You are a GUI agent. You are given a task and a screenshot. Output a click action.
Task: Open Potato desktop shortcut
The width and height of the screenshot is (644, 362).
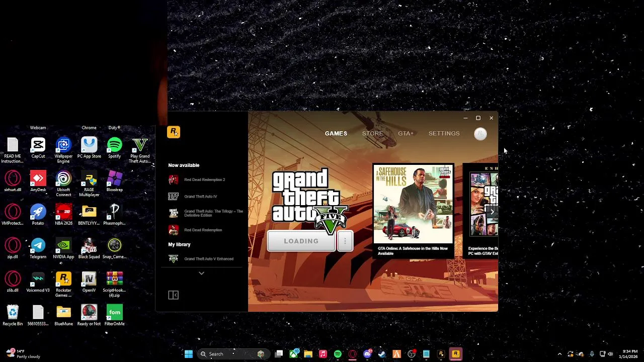[x=38, y=215]
